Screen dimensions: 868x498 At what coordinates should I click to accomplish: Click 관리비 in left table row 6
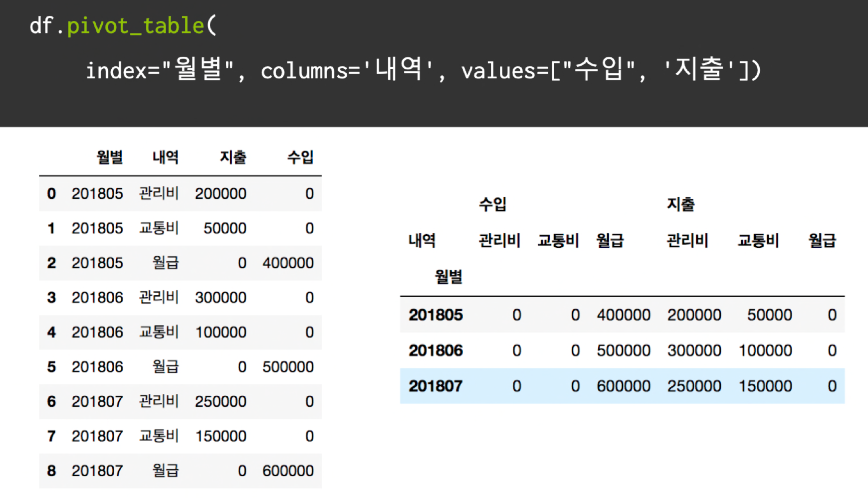[x=159, y=401]
